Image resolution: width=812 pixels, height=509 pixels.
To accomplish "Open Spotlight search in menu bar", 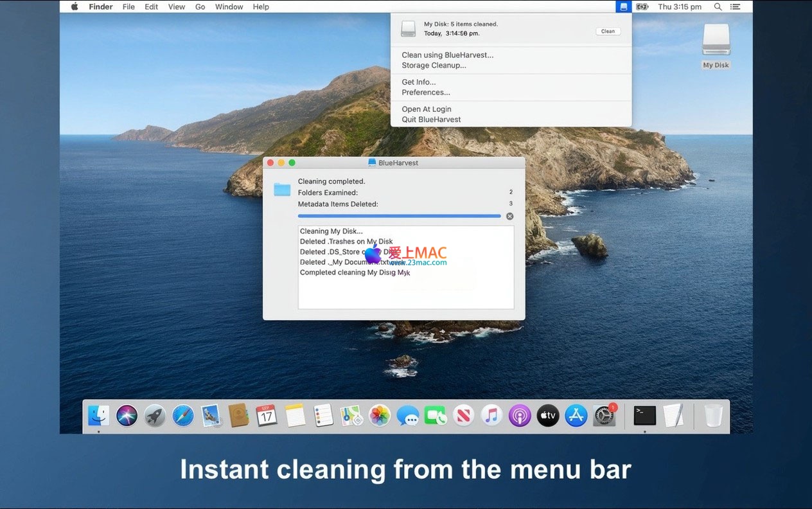I will coord(718,7).
